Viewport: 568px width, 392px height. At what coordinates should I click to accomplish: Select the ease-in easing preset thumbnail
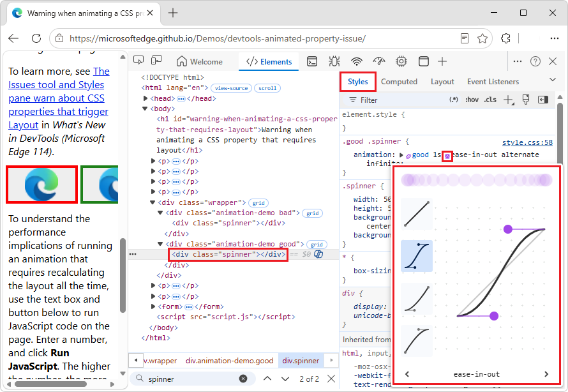point(417,299)
